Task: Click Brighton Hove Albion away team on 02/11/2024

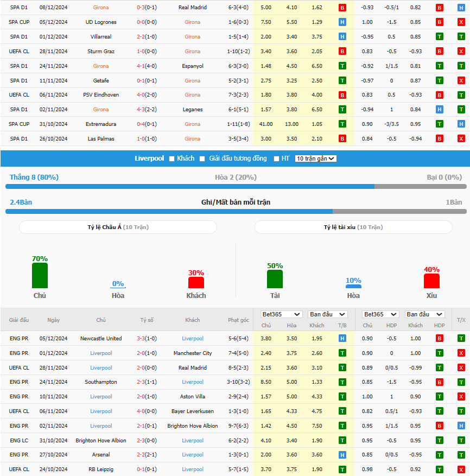Action: point(193,426)
